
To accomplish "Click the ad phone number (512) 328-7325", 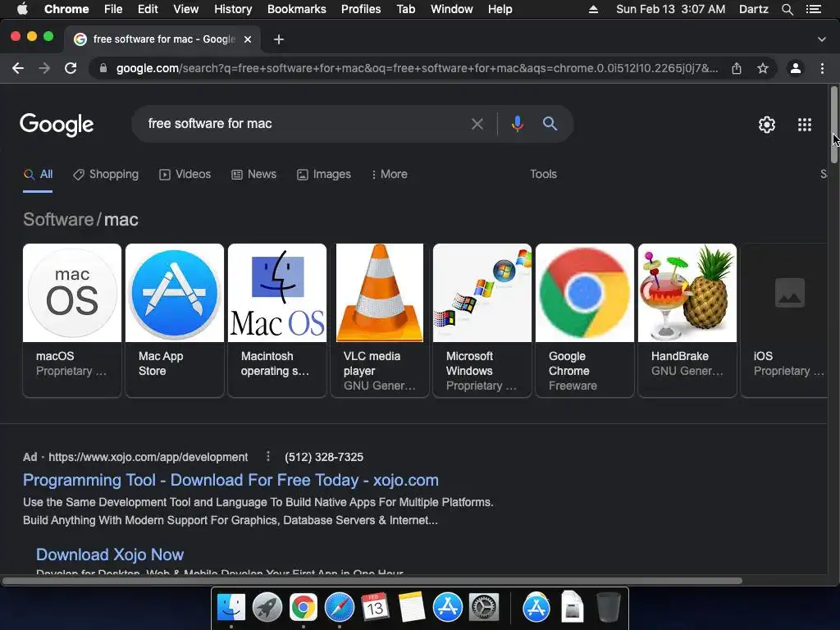I will pyautogui.click(x=324, y=457).
